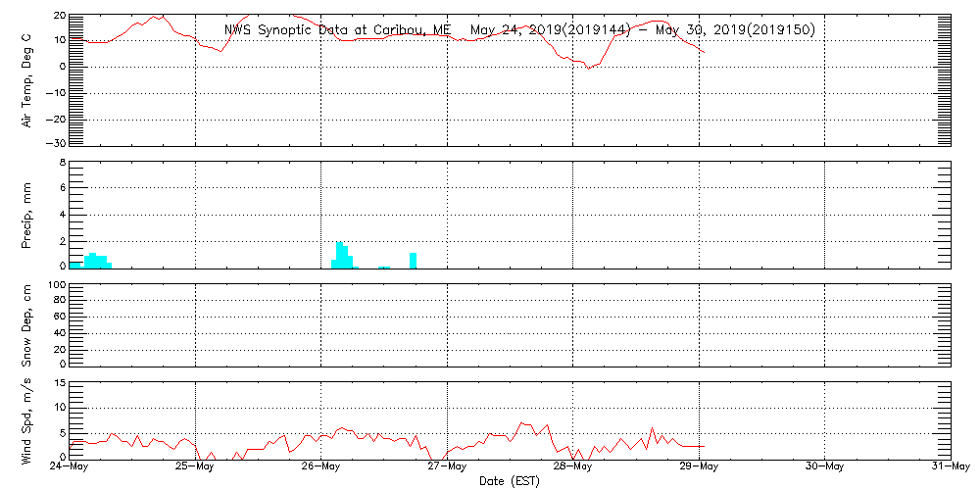Click the 26-May date tick label
Screen dimensions: 980x490
320,466
